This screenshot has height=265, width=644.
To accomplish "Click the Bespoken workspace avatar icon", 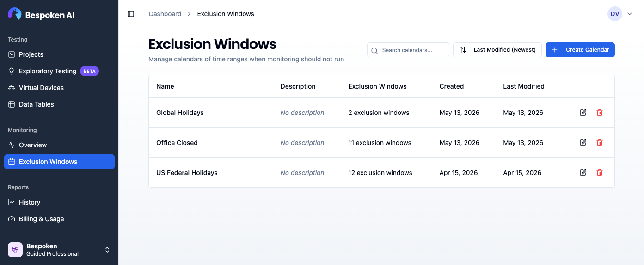I will [15, 250].
